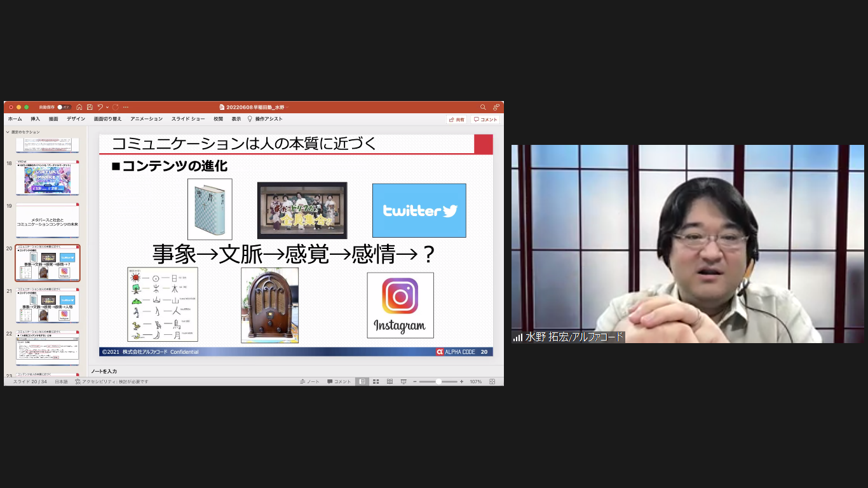Open the アニメーション ribbon tab
This screenshot has height=488, width=868.
pyautogui.click(x=146, y=119)
